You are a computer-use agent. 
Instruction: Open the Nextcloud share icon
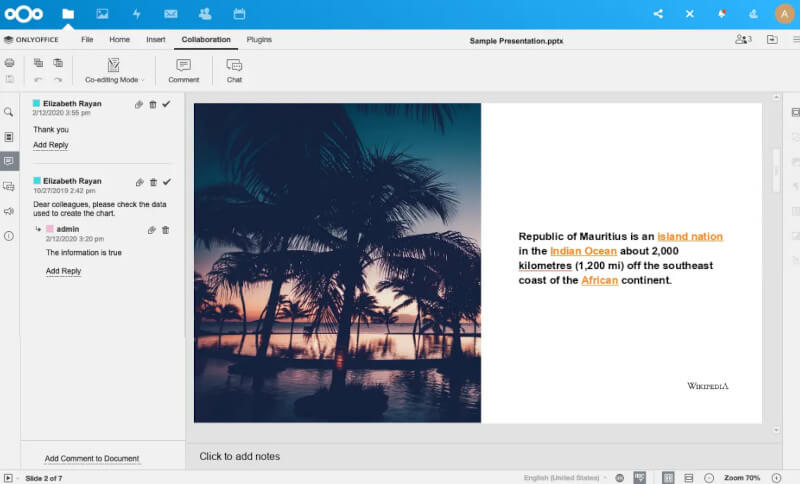coord(658,14)
